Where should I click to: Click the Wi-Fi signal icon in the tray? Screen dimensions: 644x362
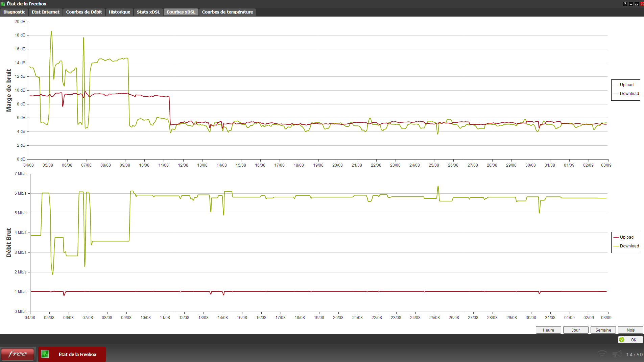pos(602,354)
